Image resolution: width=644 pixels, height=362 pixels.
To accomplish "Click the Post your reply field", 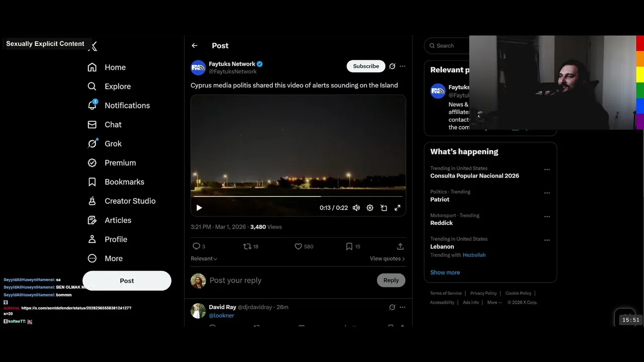I will (x=290, y=281).
